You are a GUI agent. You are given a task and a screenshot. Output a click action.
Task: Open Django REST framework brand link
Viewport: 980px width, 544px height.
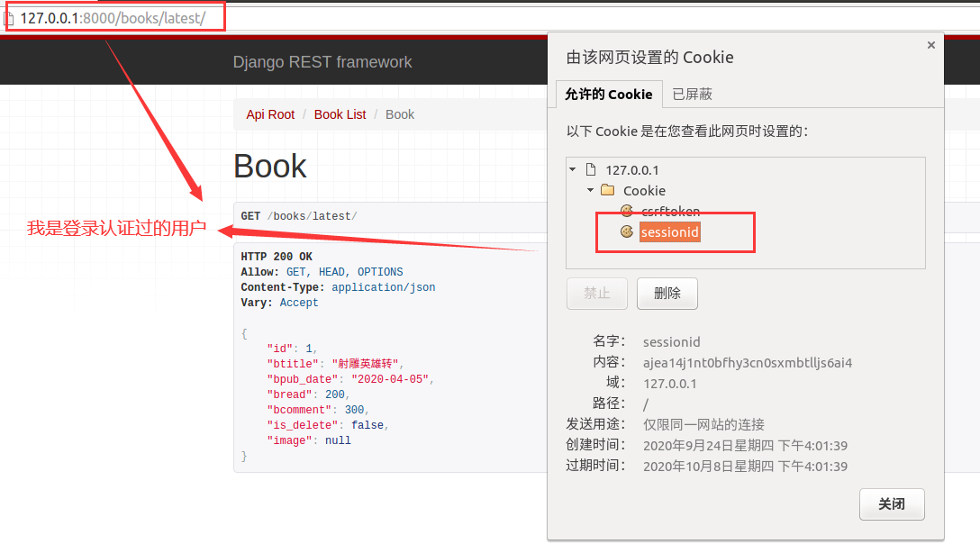click(x=322, y=62)
